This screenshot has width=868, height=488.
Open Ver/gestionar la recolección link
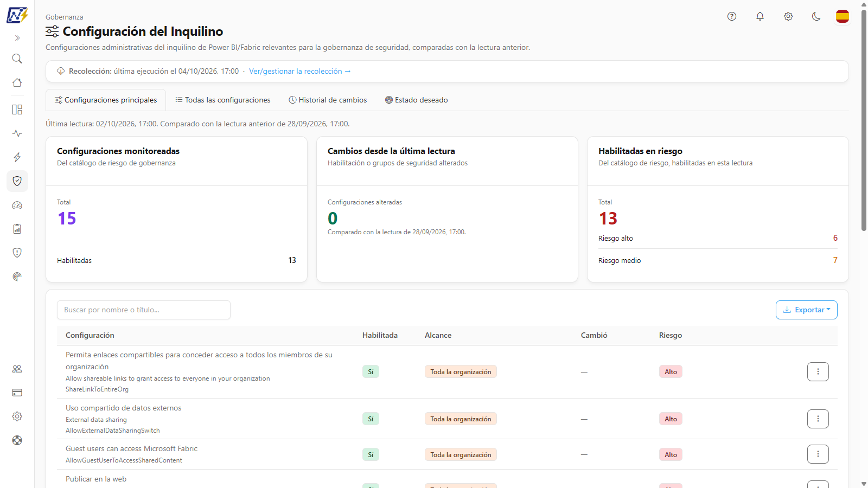300,71
